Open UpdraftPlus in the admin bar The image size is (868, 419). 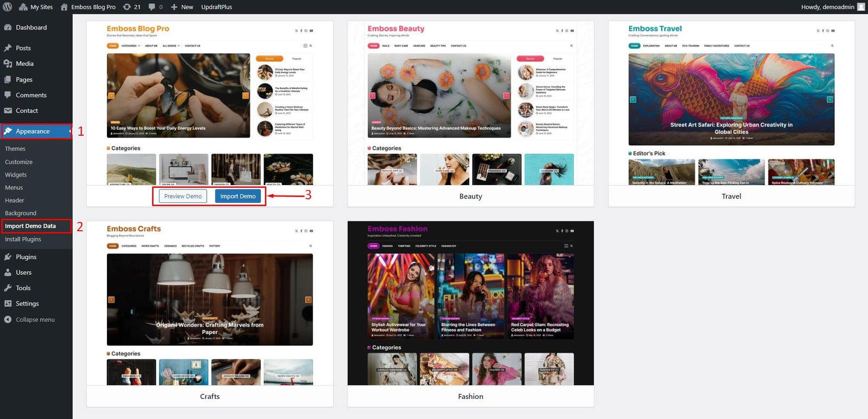(x=216, y=7)
